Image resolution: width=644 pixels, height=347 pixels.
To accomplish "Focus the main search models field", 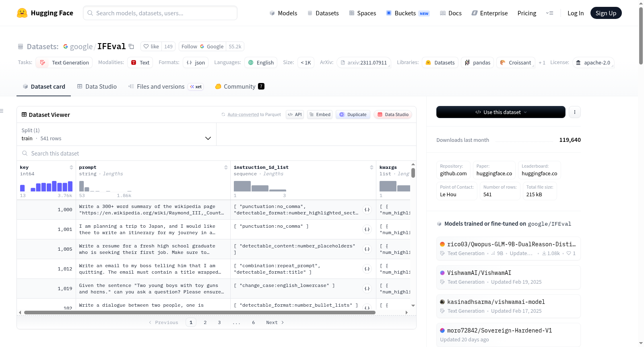I will coord(160,13).
